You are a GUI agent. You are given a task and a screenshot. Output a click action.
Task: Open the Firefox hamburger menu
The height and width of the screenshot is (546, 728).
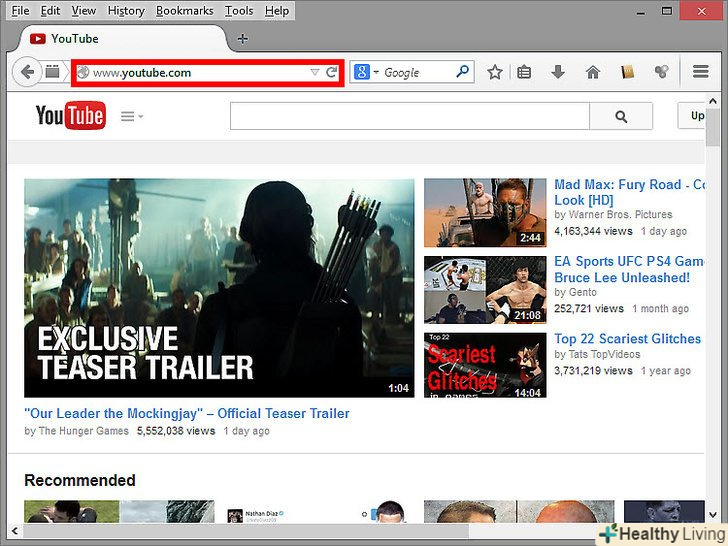pos(701,72)
